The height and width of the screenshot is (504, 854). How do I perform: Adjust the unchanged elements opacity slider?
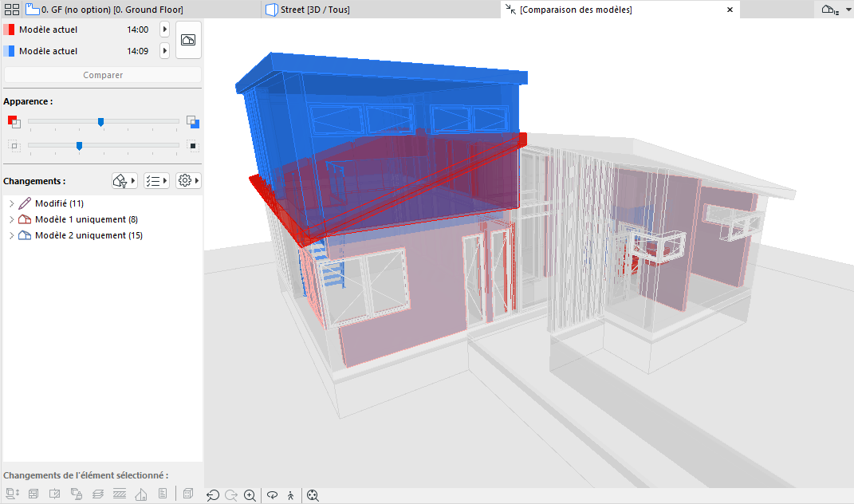[80, 145]
